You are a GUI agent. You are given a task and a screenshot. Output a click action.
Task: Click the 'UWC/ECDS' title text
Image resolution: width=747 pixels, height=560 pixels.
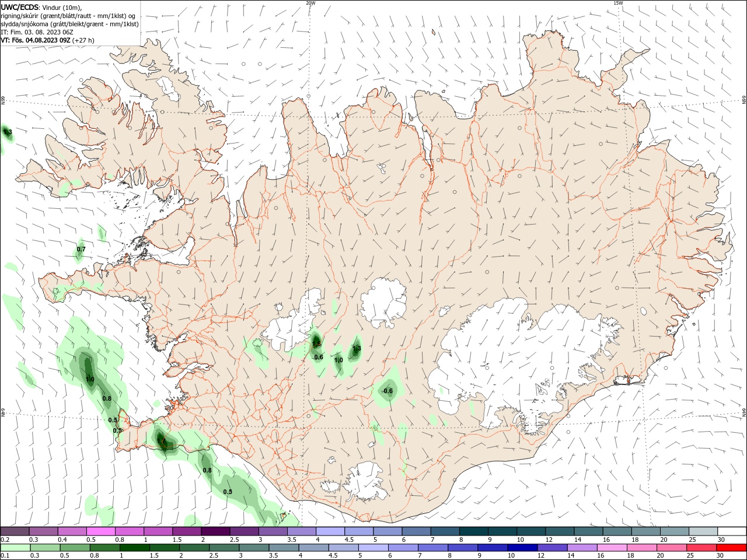pos(20,8)
